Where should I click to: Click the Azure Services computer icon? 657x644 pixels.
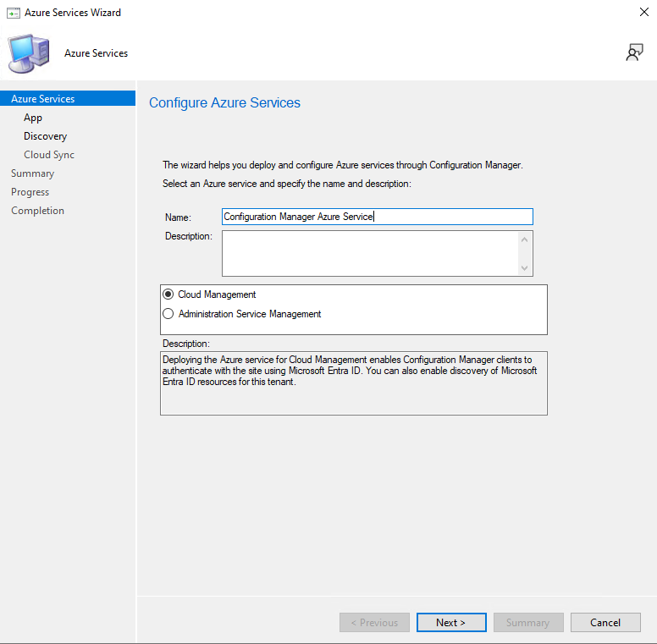28,53
